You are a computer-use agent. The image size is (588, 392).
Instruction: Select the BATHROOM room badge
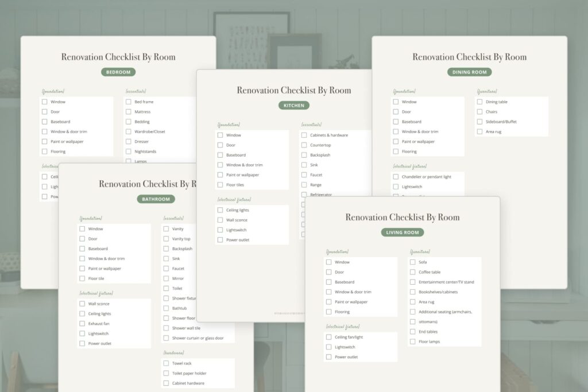pyautogui.click(x=156, y=199)
